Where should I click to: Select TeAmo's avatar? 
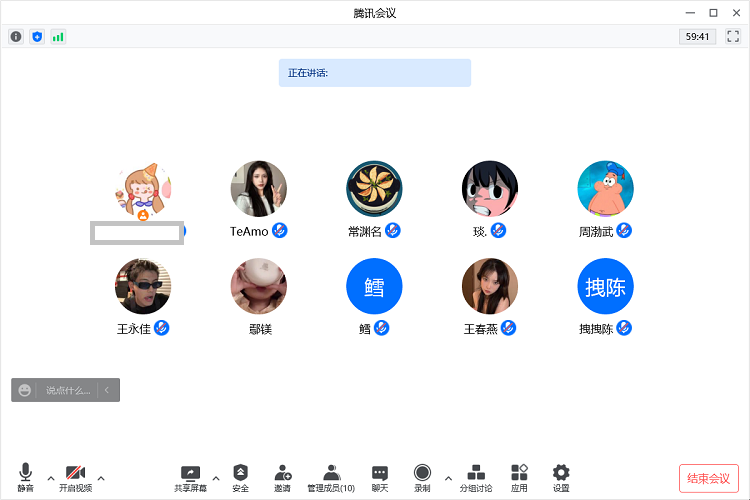258,189
